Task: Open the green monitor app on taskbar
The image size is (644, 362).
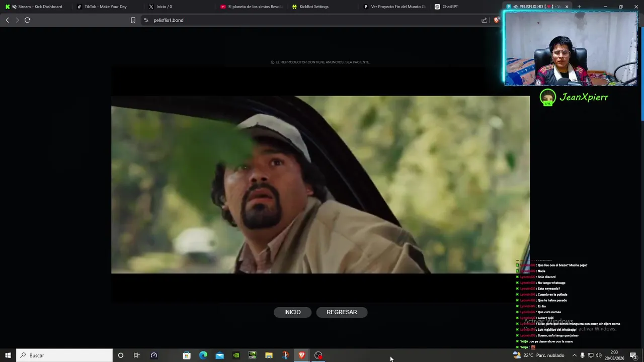Action: pyautogui.click(x=253, y=355)
